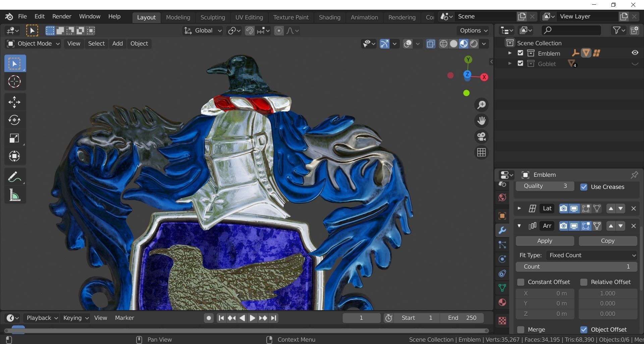This screenshot has height=344, width=644.
Task: Jump to the animation end frame
Action: point(274,318)
